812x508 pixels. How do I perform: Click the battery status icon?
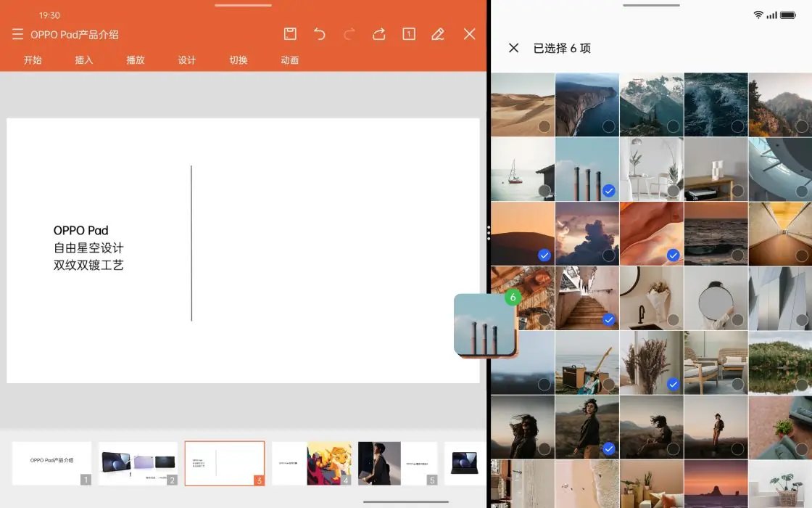(788, 15)
